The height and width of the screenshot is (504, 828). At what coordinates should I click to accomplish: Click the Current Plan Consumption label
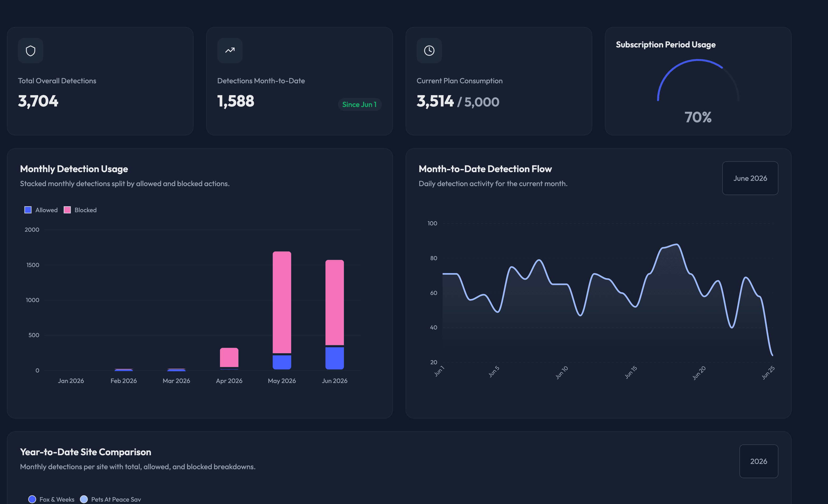point(460,81)
